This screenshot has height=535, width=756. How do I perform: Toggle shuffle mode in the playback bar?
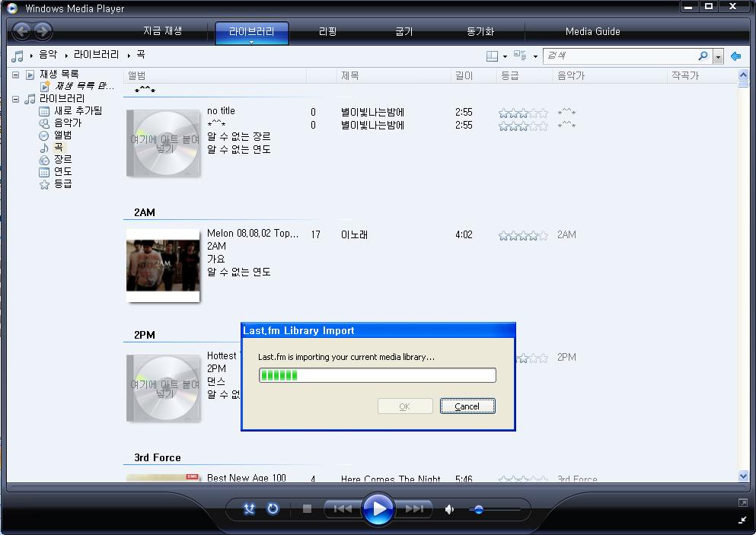(249, 508)
